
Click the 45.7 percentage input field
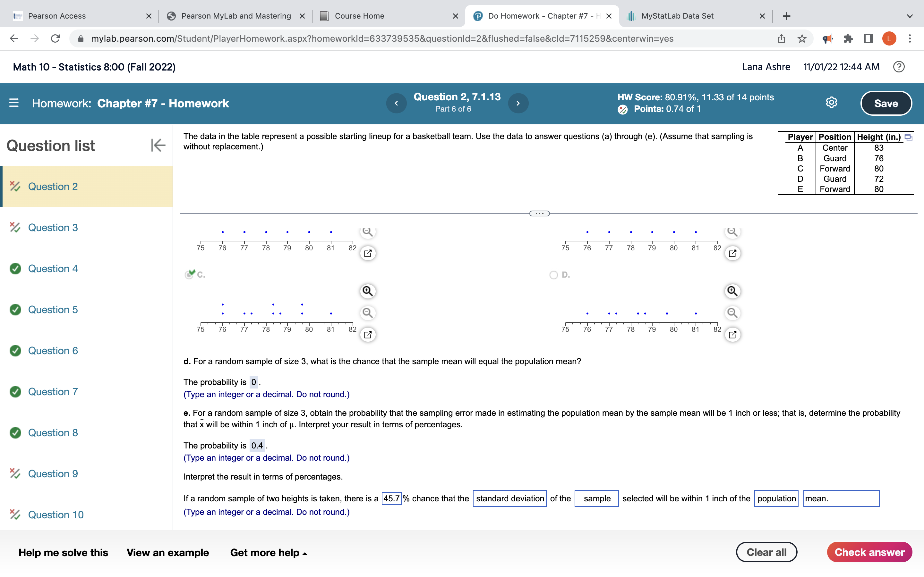coord(391,498)
